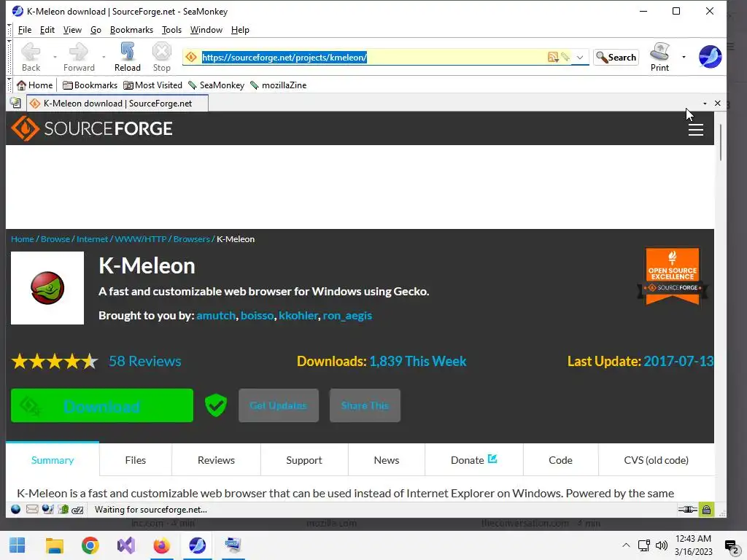Open the list all tabs dropdown
This screenshot has width=747, height=560.
pos(705,104)
